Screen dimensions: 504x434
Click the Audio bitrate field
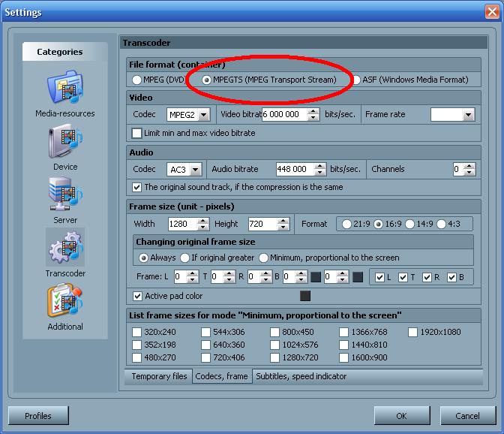[x=295, y=169]
